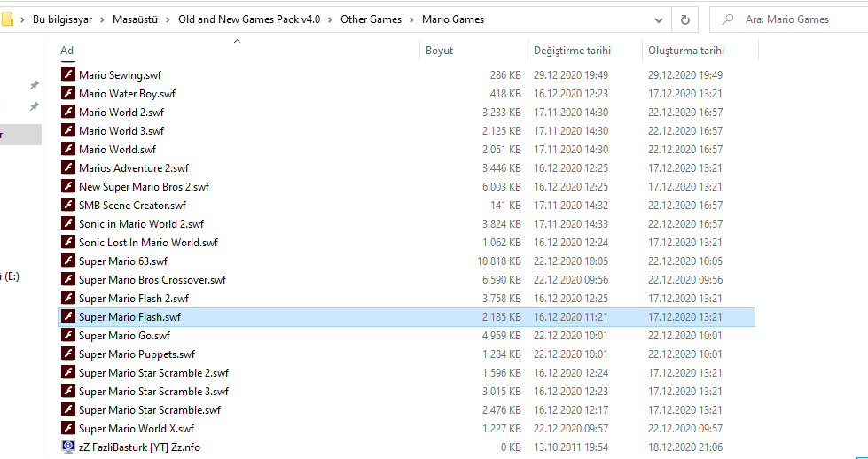Expand the chevron before Bu bilgisayar
Screen dimensions: 868x459
coord(23,19)
